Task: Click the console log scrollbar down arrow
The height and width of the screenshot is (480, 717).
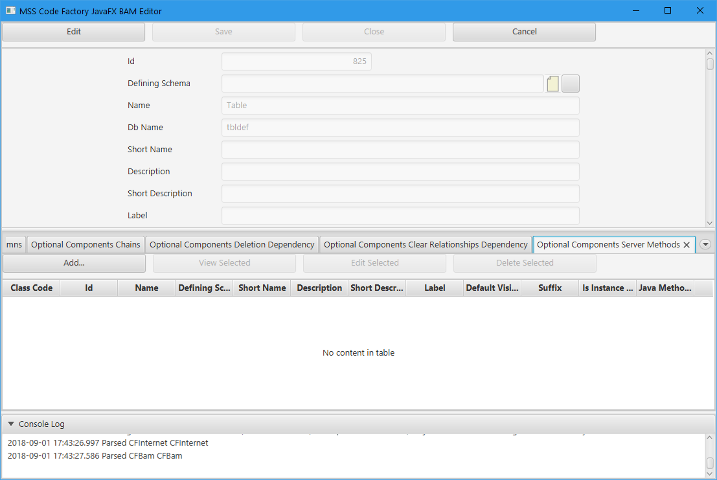Action: (x=710, y=473)
